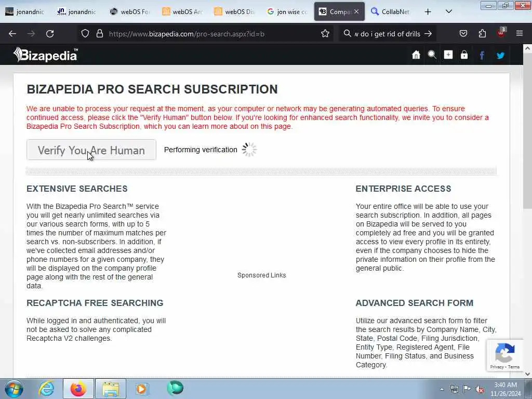
Task: Click the Action Center flag tray icon
Action: tap(467, 389)
